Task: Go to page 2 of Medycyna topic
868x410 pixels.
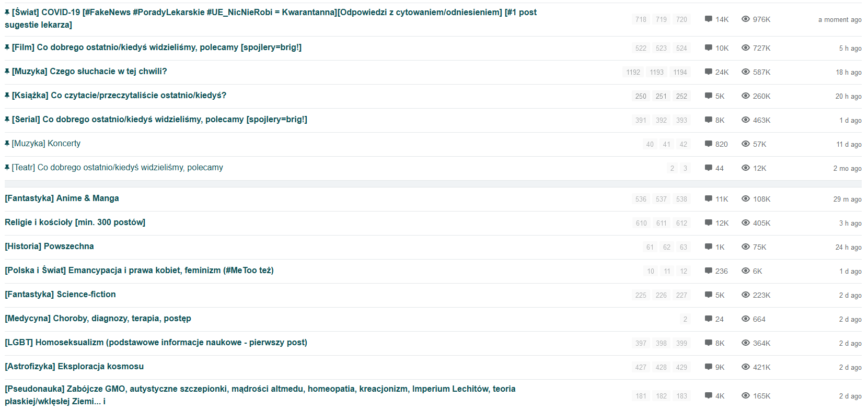Action: 685,319
